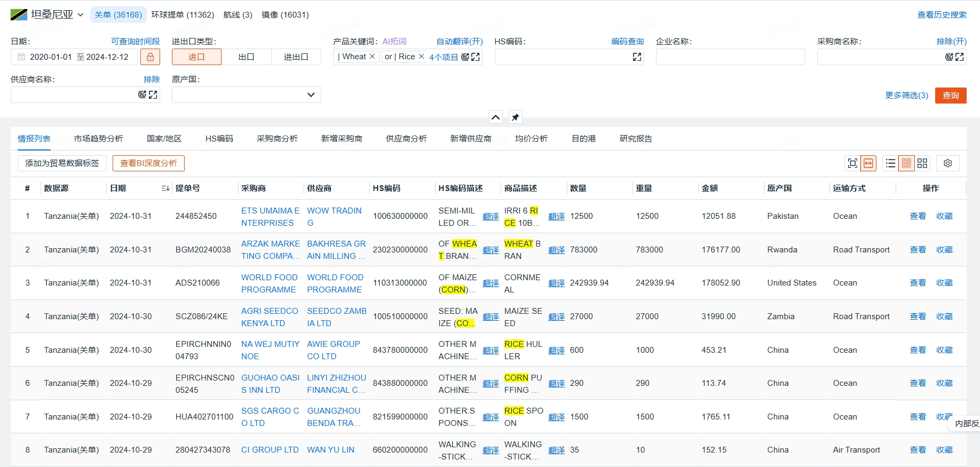Screen dimensions: 980x467
Task: Open the 环球提单 (11362) tab
Action: [183, 15]
